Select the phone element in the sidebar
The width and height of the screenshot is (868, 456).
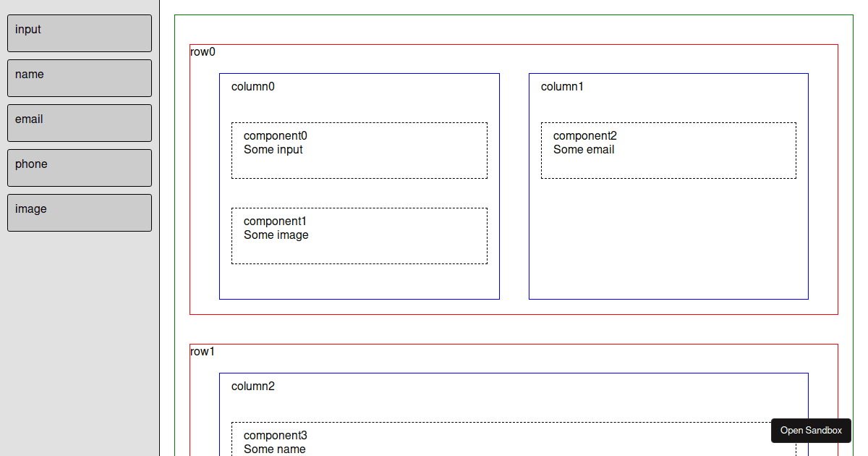[x=79, y=167]
